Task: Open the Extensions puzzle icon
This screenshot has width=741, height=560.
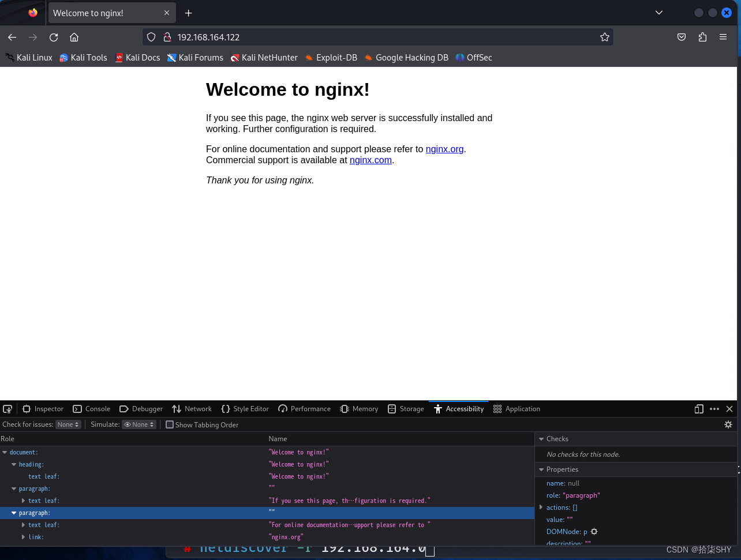Action: [702, 37]
